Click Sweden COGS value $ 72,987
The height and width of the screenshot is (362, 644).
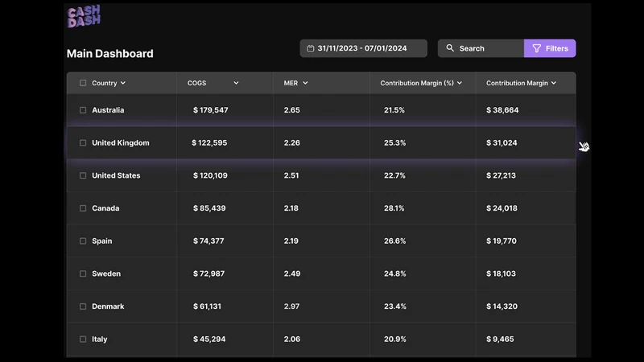click(x=209, y=274)
